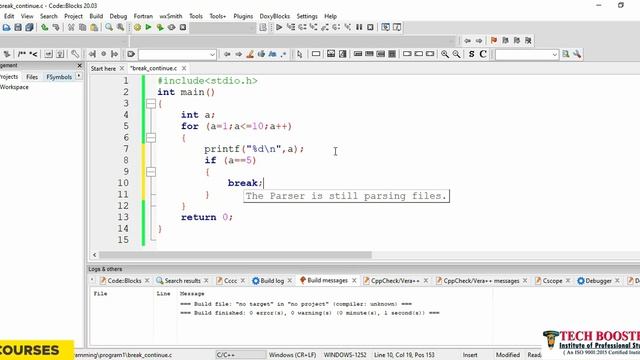Switch to the FSymbols tab

pyautogui.click(x=59, y=77)
